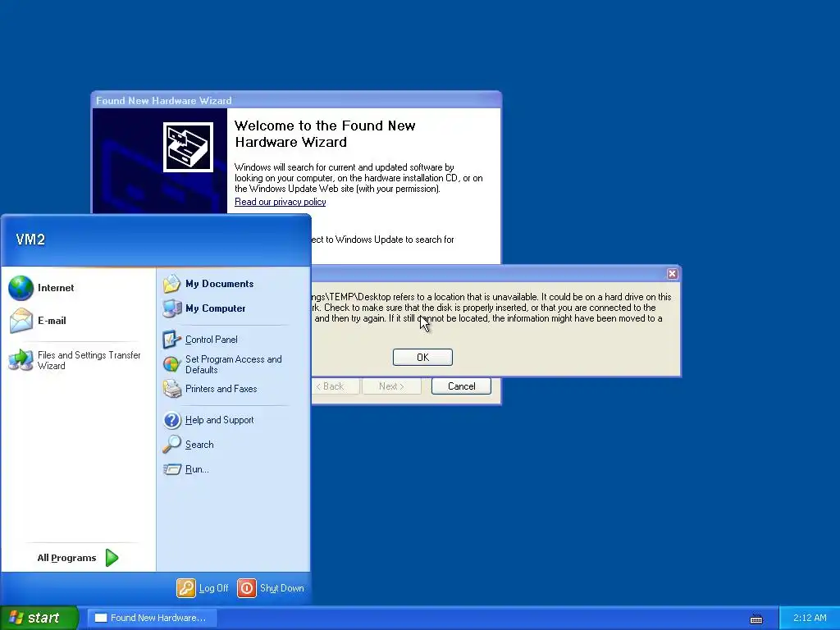This screenshot has width=840, height=630.
Task: Click the red Shut Down power icon
Action: [246, 587]
